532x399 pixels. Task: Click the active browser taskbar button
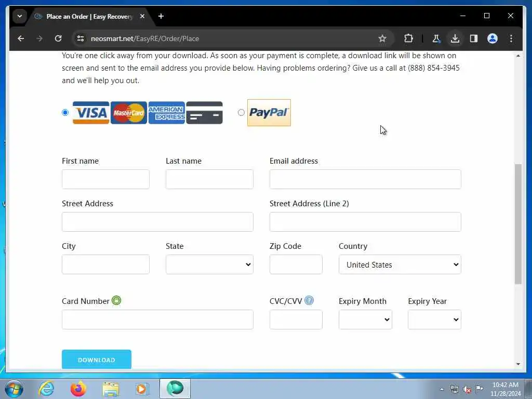point(175,389)
